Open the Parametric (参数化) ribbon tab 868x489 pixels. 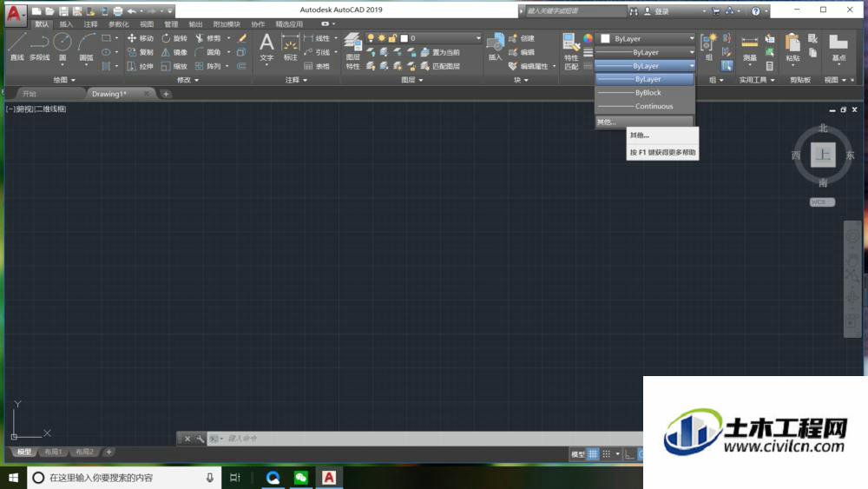tap(118, 24)
